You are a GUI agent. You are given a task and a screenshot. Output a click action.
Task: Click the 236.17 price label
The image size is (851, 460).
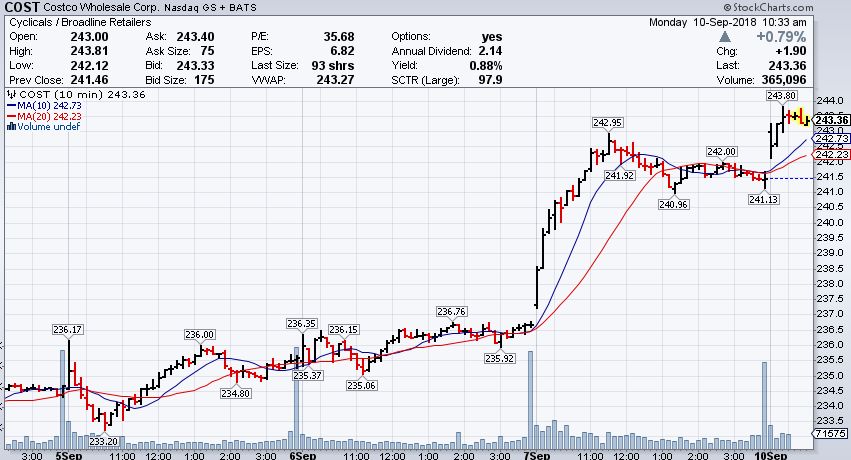(x=67, y=329)
